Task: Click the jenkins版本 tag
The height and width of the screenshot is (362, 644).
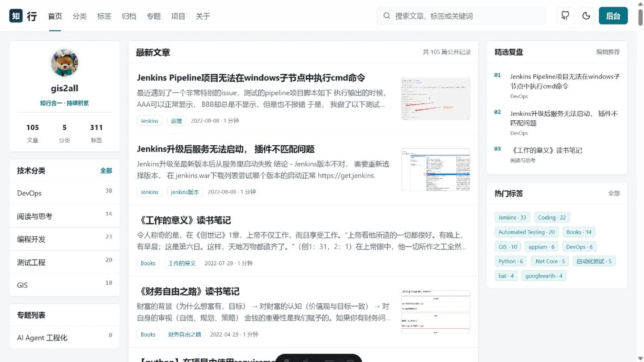Action: 185,192
